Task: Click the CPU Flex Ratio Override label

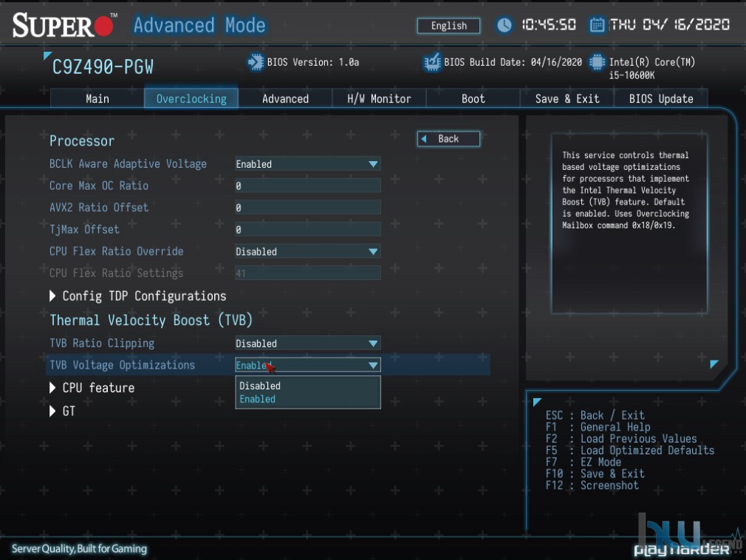Action: pyautogui.click(x=116, y=252)
